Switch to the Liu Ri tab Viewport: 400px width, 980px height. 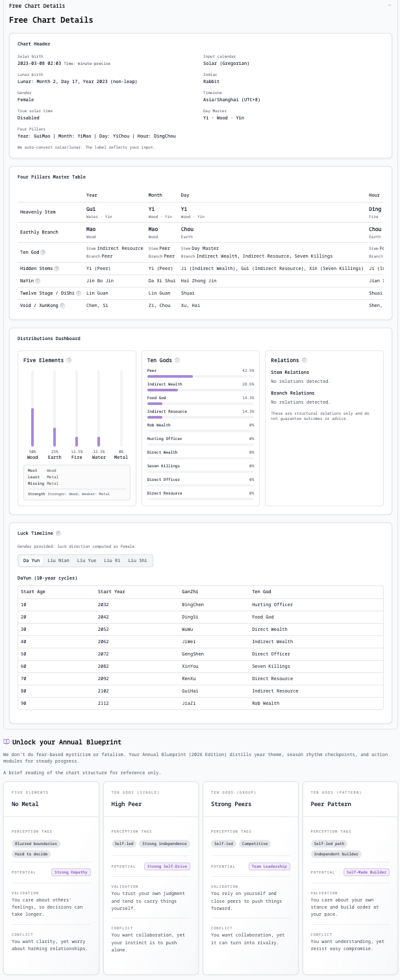[x=112, y=560]
